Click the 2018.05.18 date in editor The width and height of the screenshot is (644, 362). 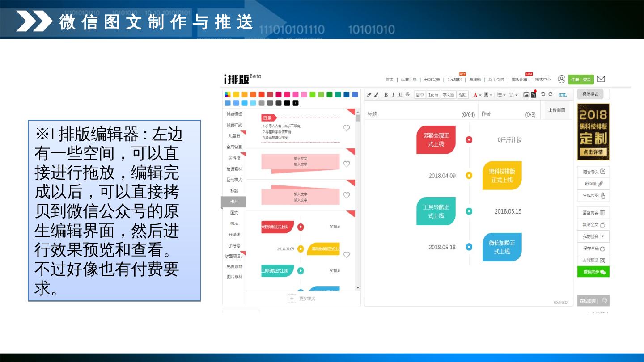point(442,247)
